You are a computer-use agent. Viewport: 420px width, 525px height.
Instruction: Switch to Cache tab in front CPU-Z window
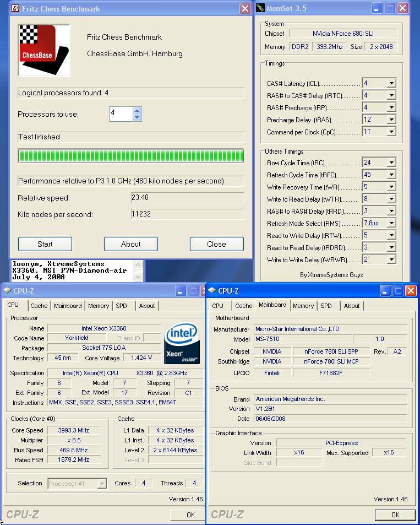click(x=244, y=306)
